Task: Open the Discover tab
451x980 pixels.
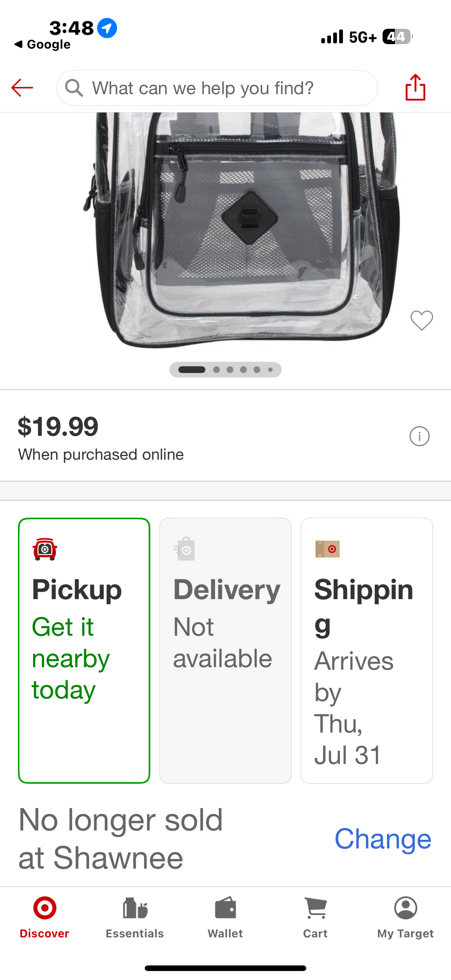Action: coord(45,917)
